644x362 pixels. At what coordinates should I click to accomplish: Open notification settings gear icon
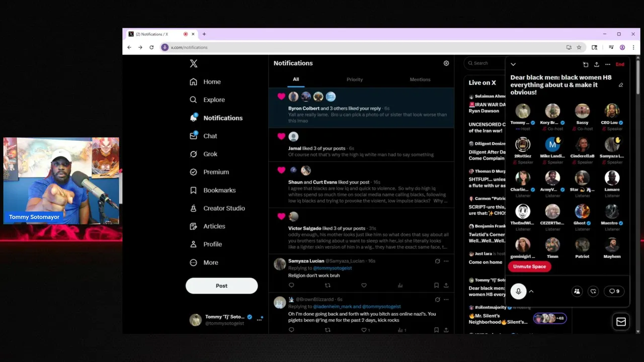446,63
